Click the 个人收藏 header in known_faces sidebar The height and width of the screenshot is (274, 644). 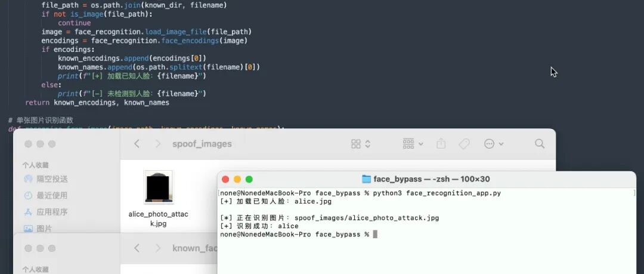pos(35,269)
